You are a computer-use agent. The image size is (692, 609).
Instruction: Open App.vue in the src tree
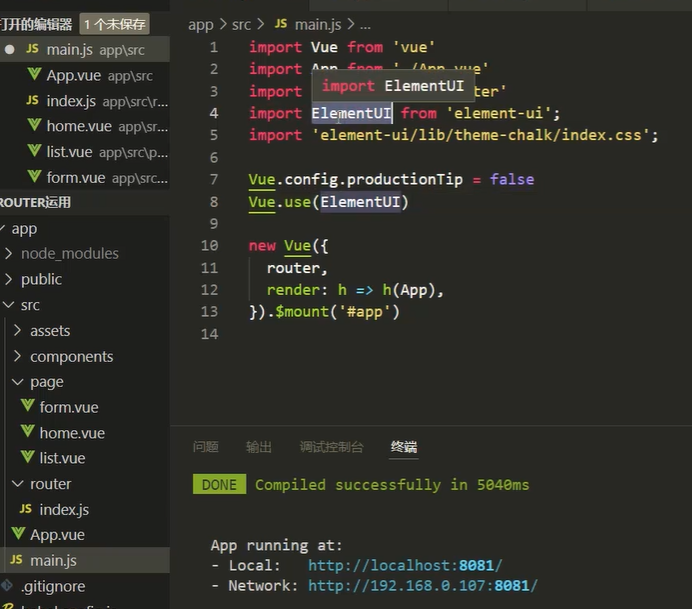pos(85,534)
